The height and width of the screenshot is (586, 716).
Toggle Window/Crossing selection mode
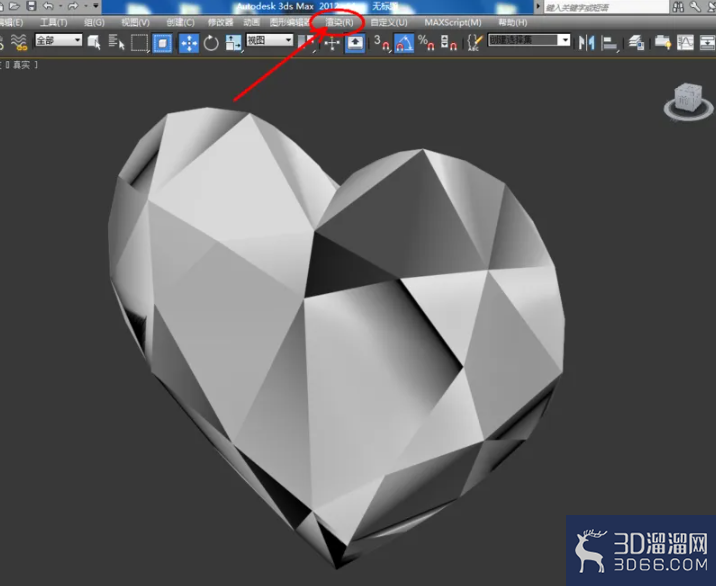pyautogui.click(x=162, y=43)
